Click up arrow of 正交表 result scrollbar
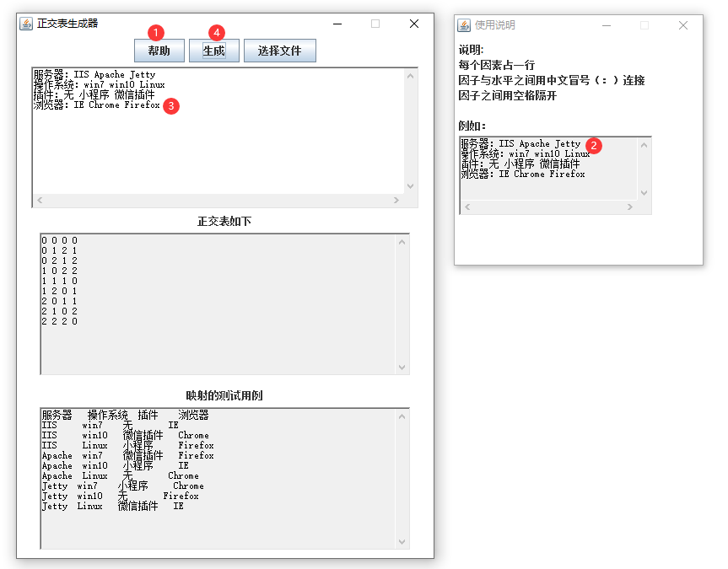 coord(402,242)
